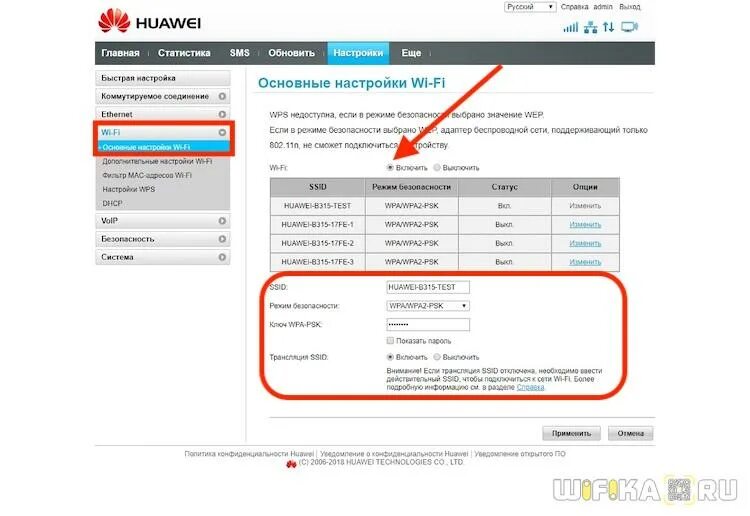Viewport: 750px width, 516px height.
Task: Click the small Huawei logo in footer
Action: 291,464
